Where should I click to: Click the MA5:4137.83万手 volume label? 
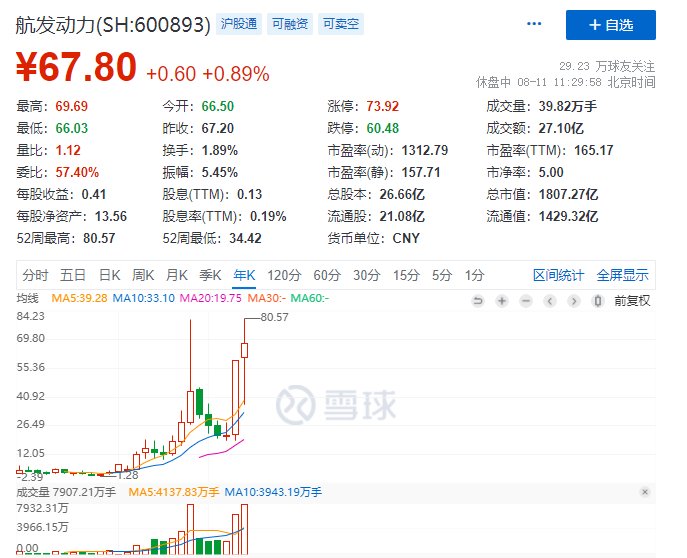pos(174,492)
